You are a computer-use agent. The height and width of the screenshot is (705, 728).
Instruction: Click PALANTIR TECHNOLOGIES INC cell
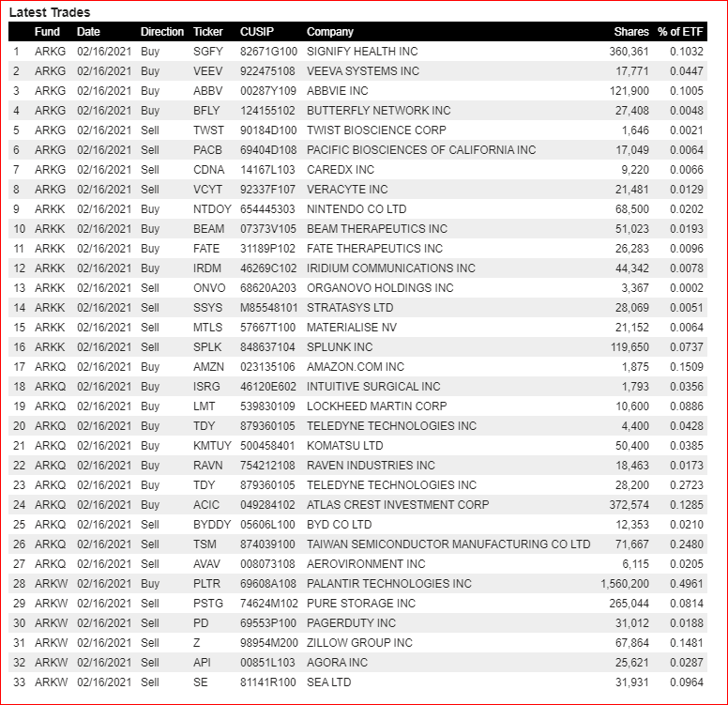click(388, 584)
